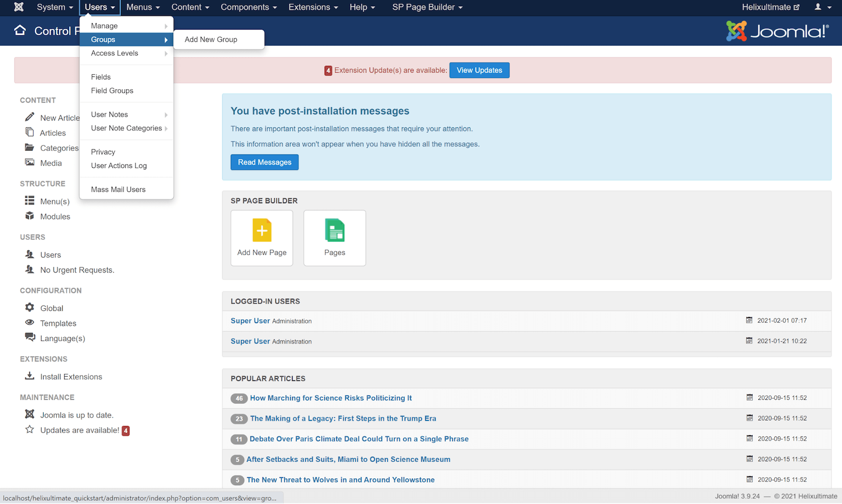Click the Read Messages button
The width and height of the screenshot is (842, 504).
264,162
